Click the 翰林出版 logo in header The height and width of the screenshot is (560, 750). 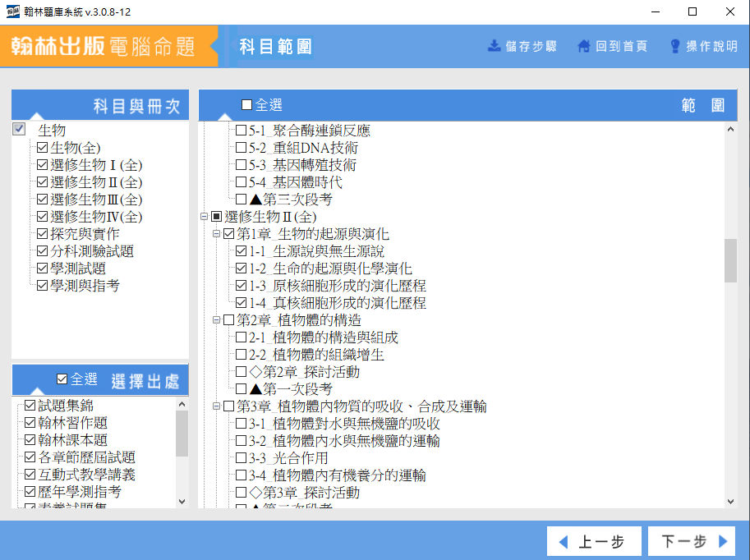point(104,46)
